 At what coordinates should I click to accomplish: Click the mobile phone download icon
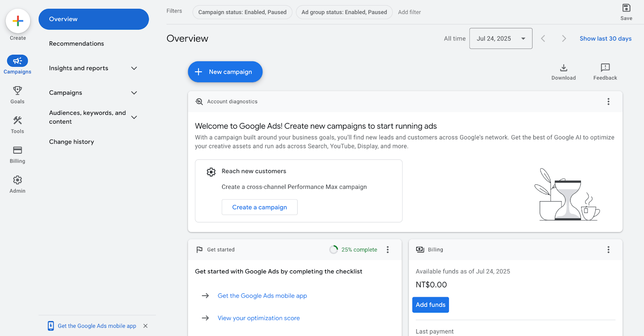click(51, 326)
